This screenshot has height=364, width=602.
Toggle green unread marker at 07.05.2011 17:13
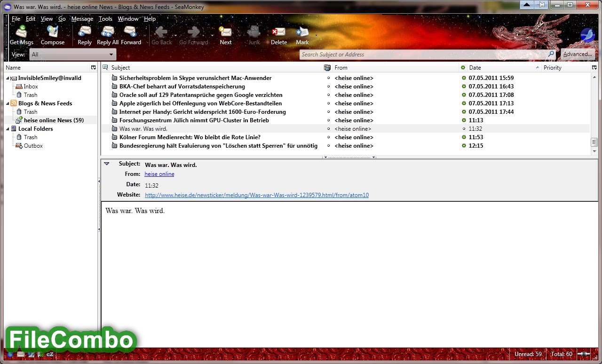[464, 103]
